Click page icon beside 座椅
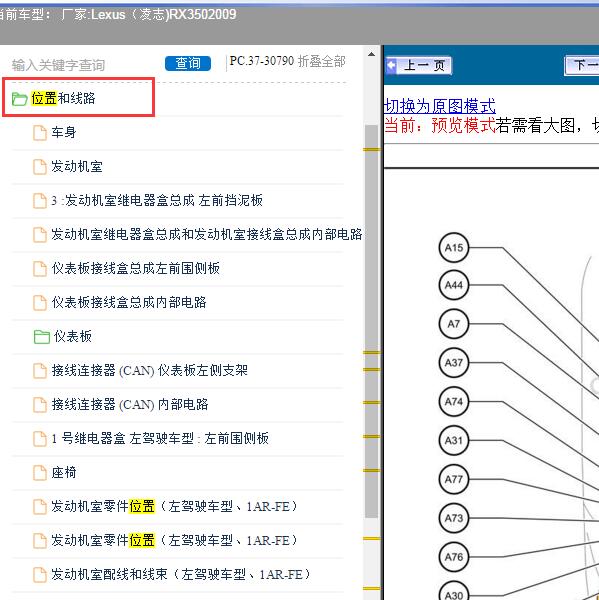Viewport: 599px width, 600px height. click(x=40, y=473)
